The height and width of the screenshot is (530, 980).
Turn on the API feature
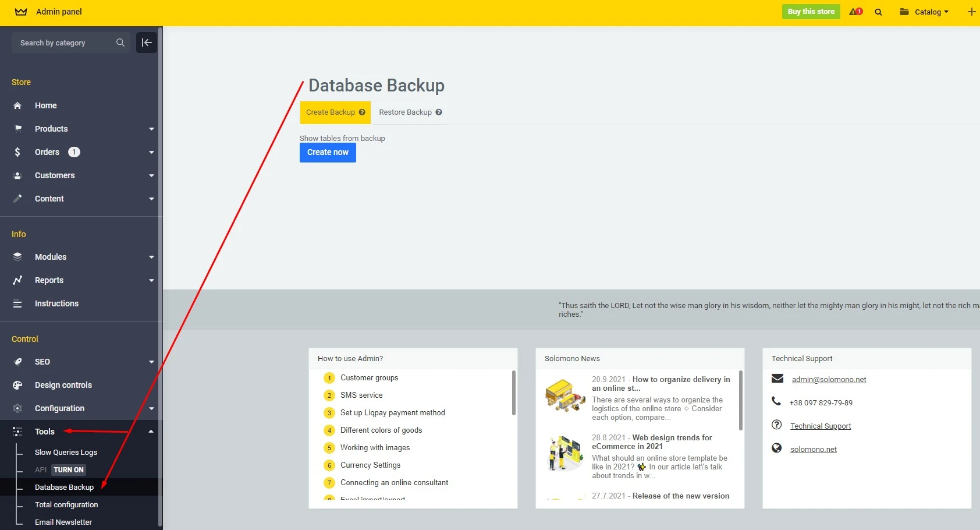click(68, 469)
